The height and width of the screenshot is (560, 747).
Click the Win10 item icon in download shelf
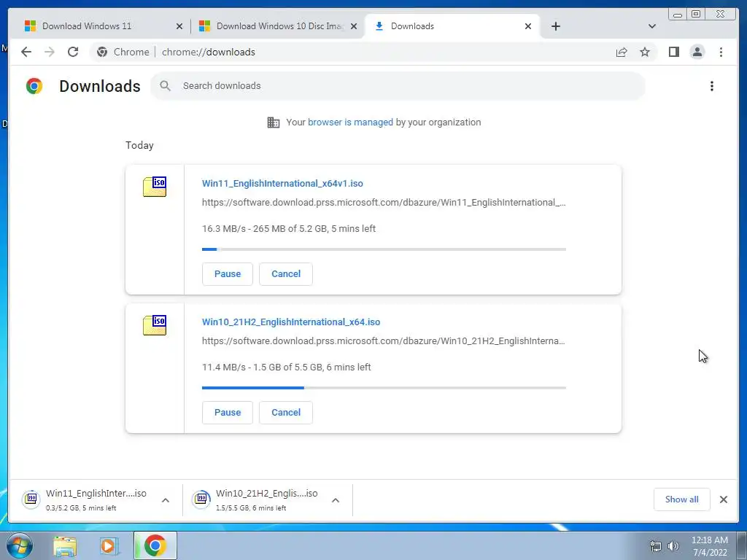[x=201, y=499]
